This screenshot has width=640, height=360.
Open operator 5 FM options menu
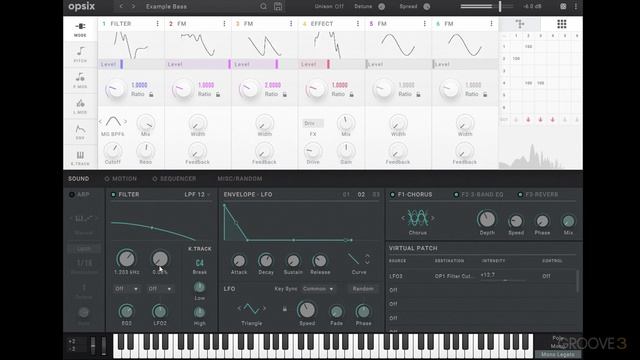point(424,24)
